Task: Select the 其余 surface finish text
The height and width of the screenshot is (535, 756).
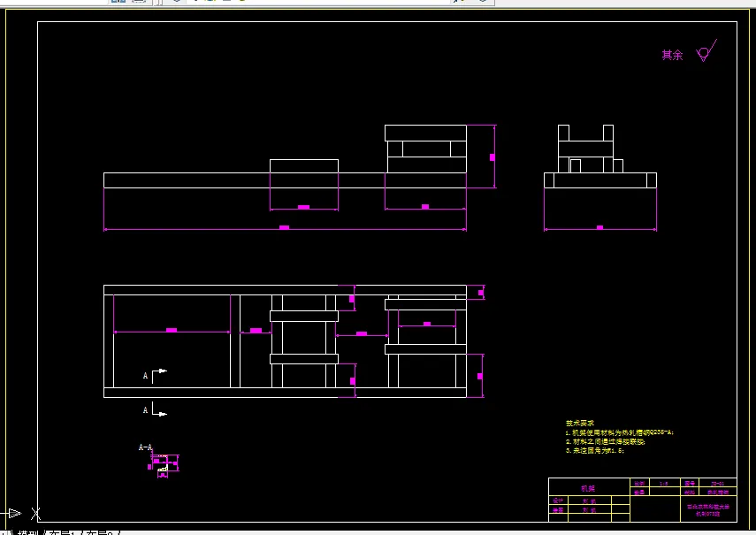Action: coord(672,55)
